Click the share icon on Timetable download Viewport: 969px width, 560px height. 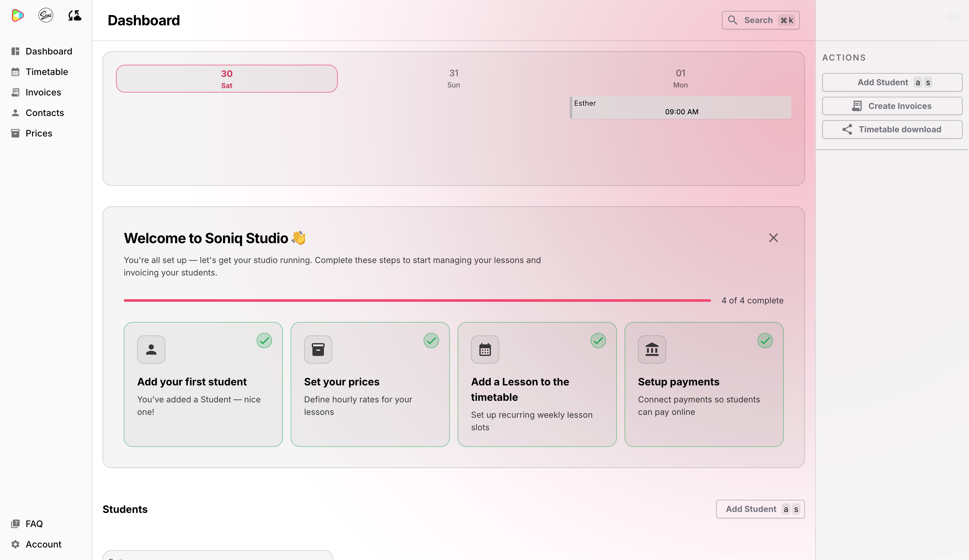[x=847, y=129]
